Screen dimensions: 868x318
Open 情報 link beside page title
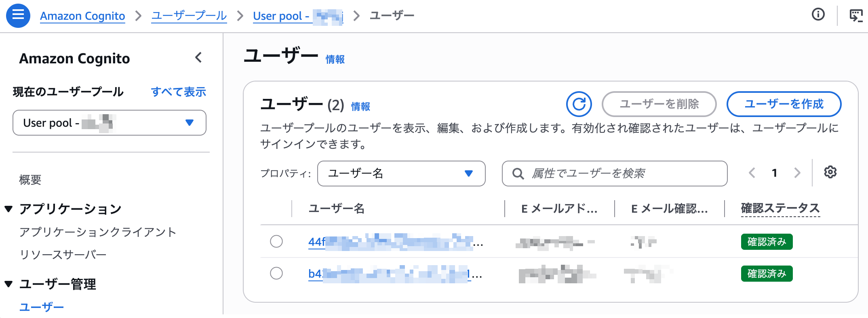[x=335, y=59]
